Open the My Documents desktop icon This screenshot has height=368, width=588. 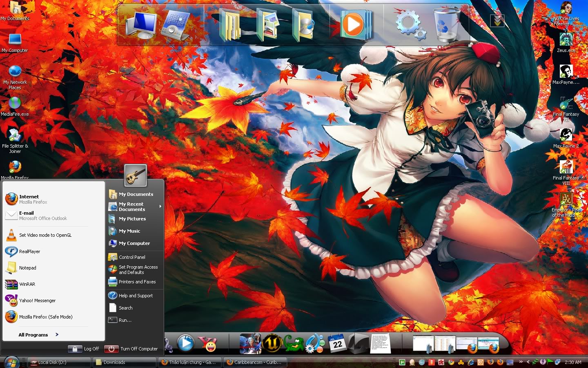(15, 11)
